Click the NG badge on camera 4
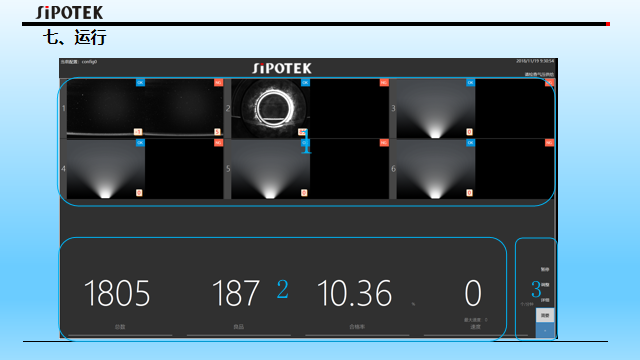This screenshot has height=360, width=640. coord(218,142)
